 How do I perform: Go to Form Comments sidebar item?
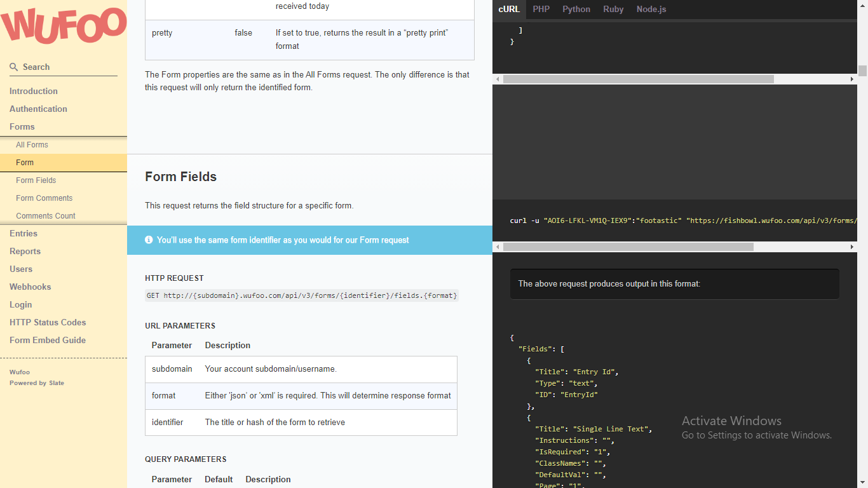pos(44,198)
